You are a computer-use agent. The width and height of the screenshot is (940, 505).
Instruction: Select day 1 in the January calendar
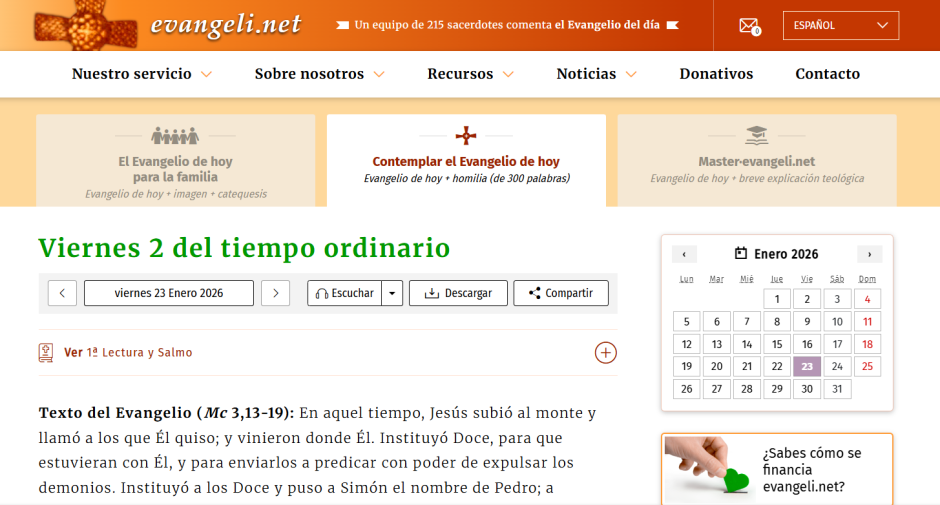[777, 299]
